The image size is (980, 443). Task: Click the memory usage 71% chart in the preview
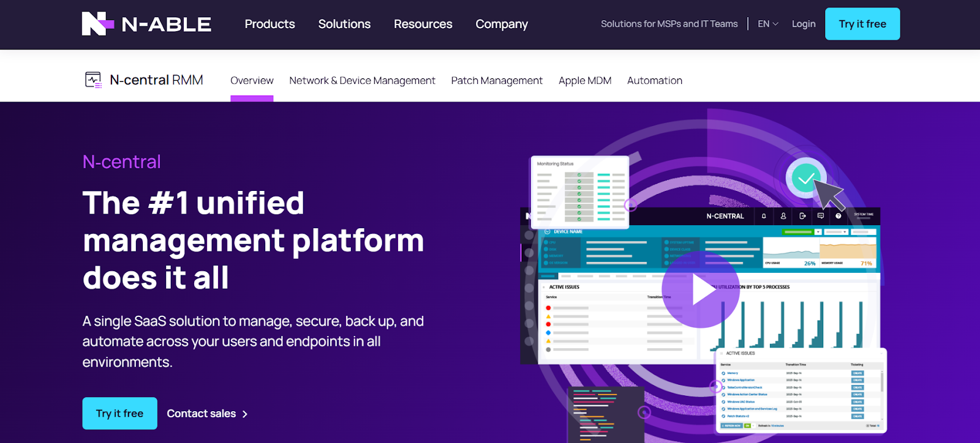coord(848,252)
